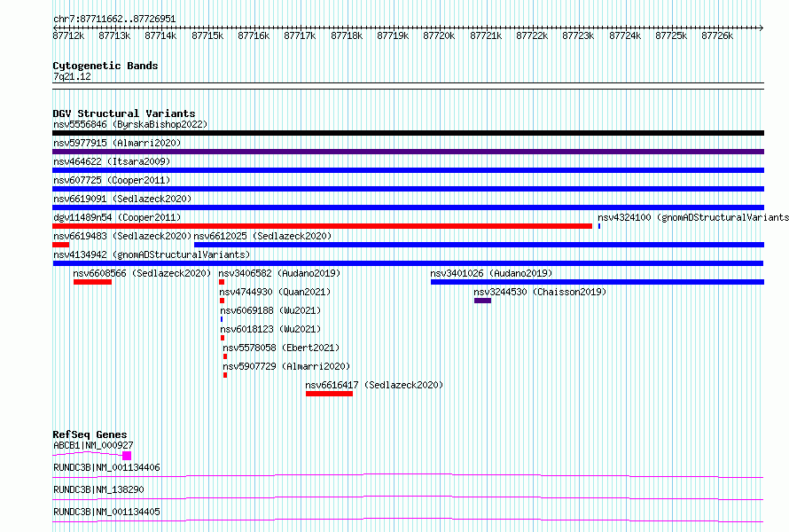789x532 pixels.
Task: Select the tiny blue nsv4324100 marker
Action: (x=598, y=226)
